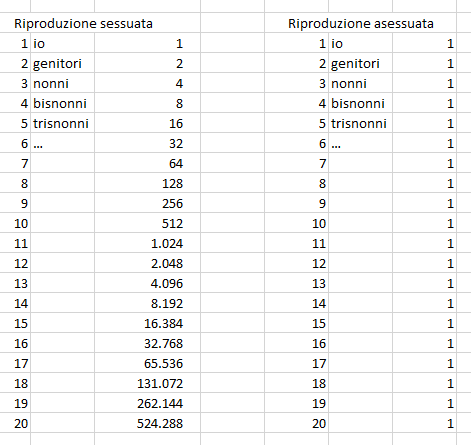Screen dimensions: 471x445
Task: Select the right table's 'nonni' cell
Action: click(x=360, y=83)
